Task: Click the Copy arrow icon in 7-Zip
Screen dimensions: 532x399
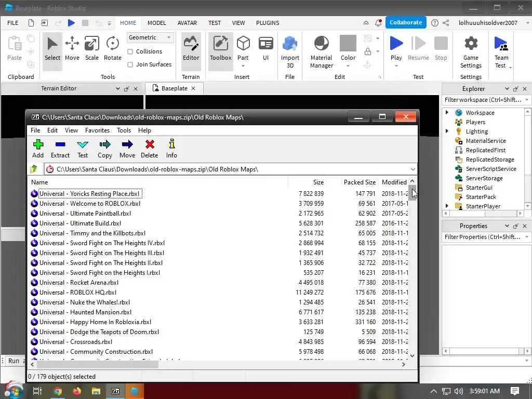Action: click(105, 144)
